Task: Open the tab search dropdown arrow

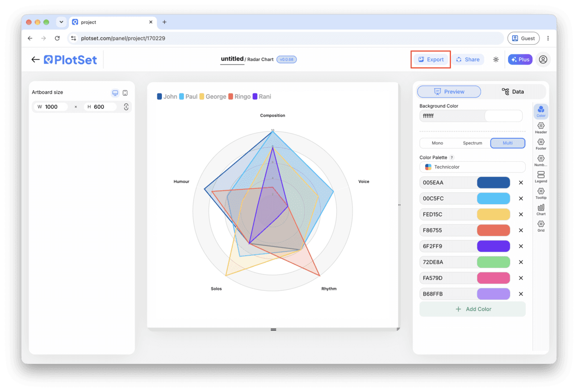Action: (61, 22)
